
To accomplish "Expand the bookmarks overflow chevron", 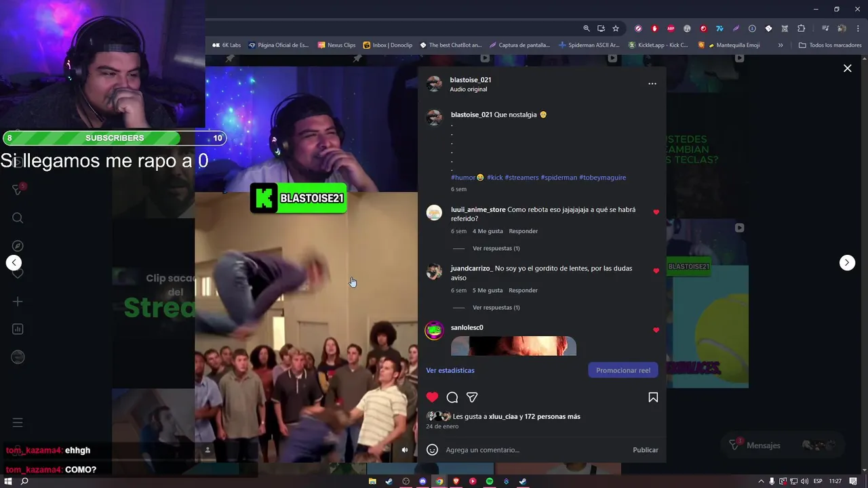I will (781, 45).
